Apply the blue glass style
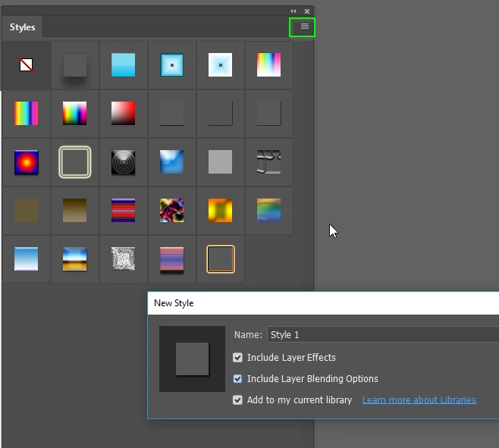Screen dimensions: 499x448 pos(172,162)
